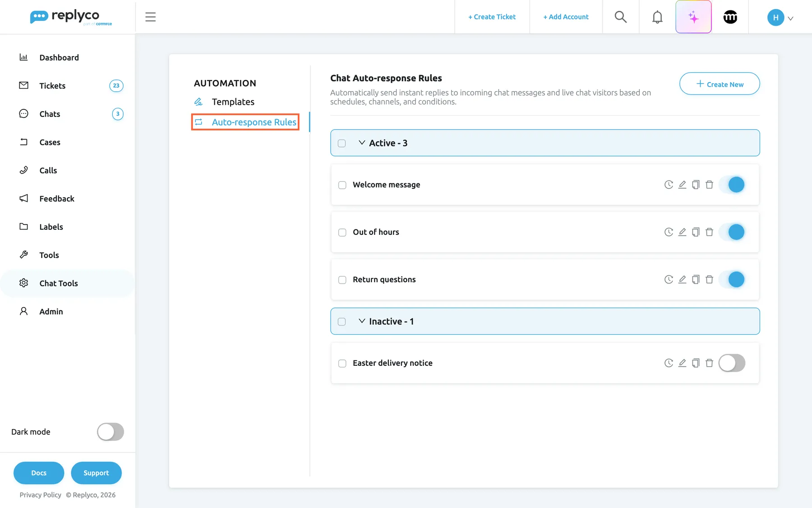The height and width of the screenshot is (508, 812).
Task: Delete the Out of hours rule
Action: [x=709, y=232]
